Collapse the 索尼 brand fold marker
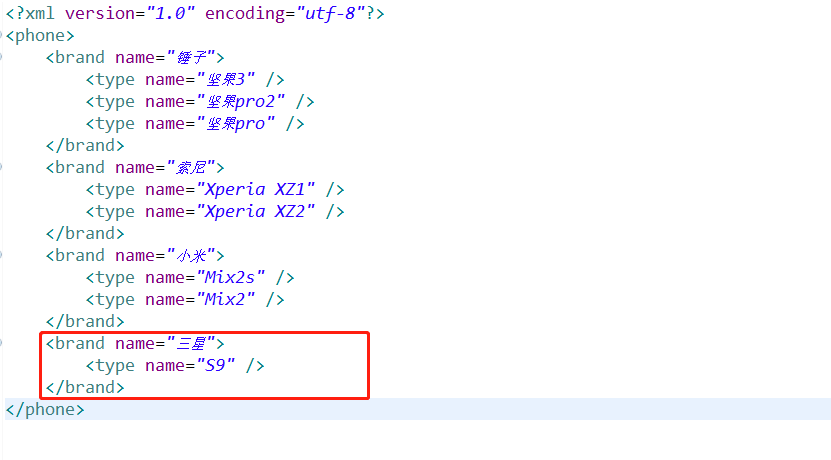The height and width of the screenshot is (460, 831). 1,167
